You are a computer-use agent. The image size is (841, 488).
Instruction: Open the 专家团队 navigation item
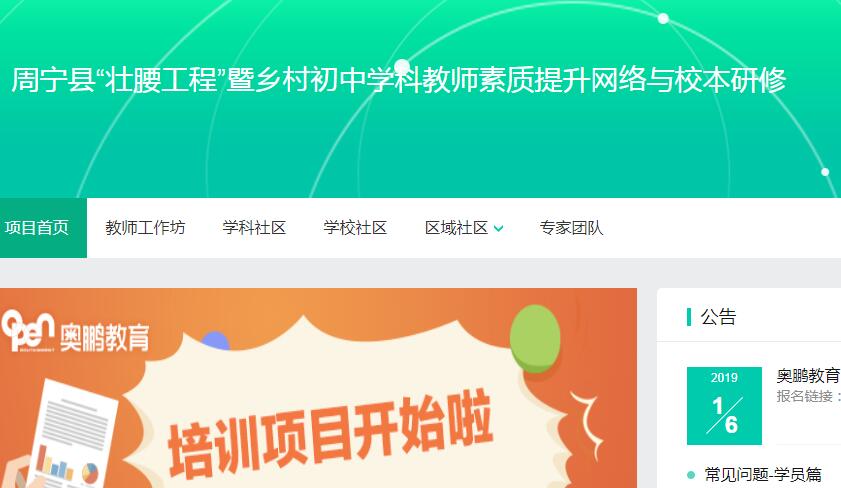[x=571, y=228]
